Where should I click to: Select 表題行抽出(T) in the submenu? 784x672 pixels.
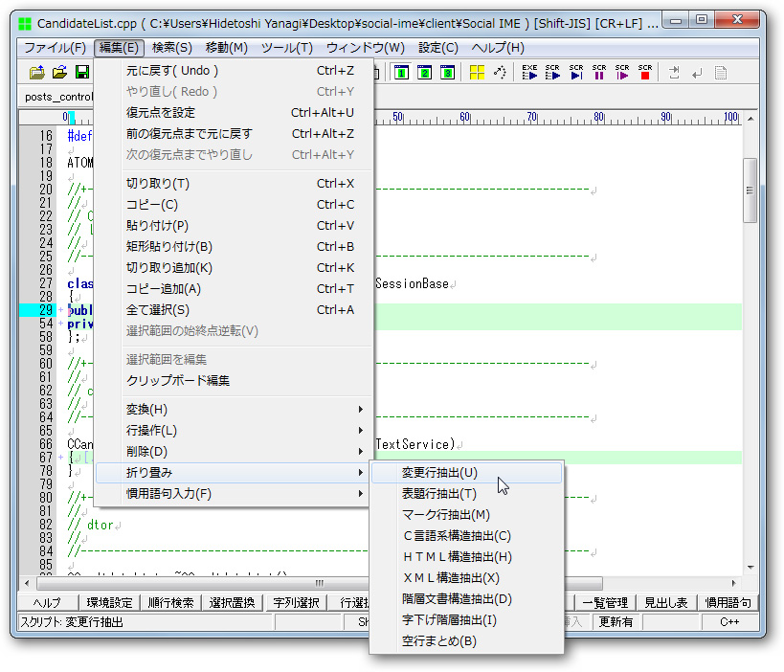[x=466, y=494]
